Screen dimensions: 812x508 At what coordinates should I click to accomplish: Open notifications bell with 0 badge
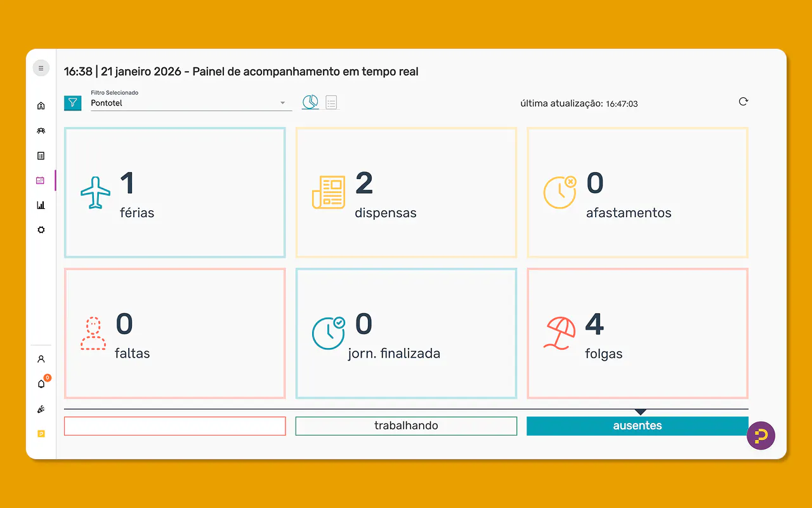(x=42, y=383)
